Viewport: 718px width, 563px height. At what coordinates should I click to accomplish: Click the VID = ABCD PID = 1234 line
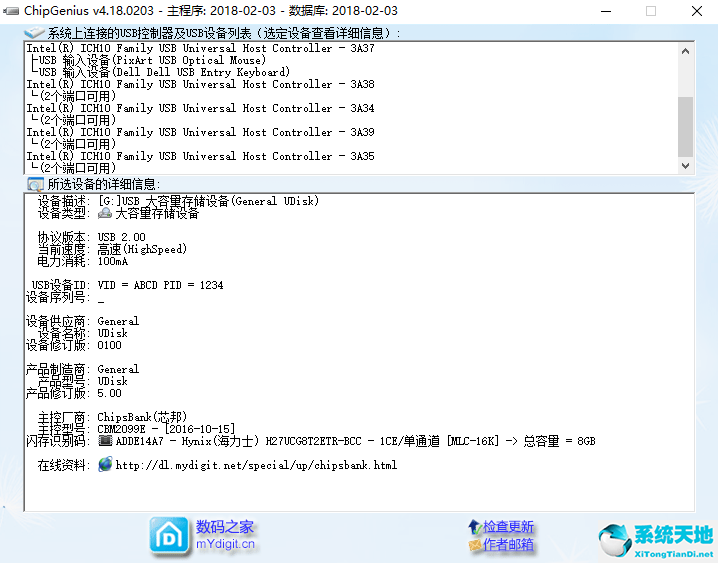coord(160,285)
